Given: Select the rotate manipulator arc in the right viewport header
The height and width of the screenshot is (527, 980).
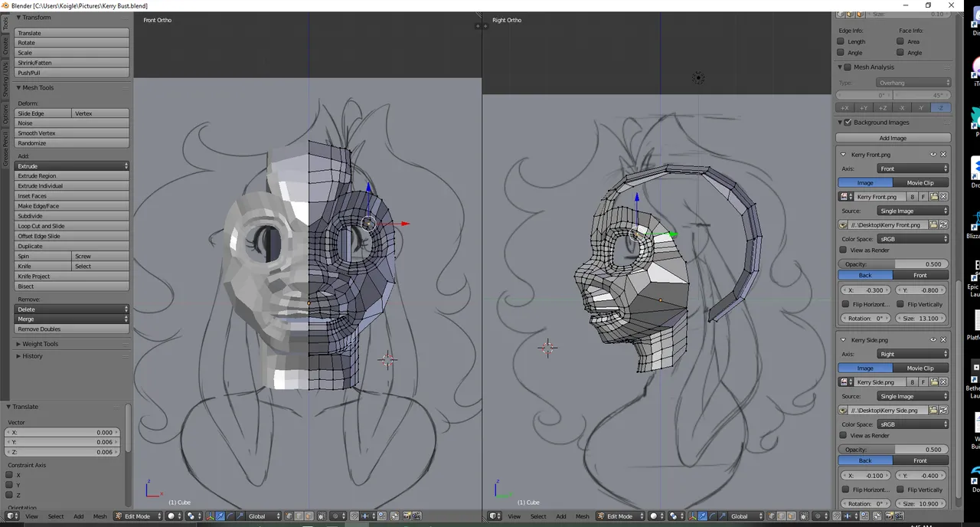Looking at the screenshot, I should point(712,516).
